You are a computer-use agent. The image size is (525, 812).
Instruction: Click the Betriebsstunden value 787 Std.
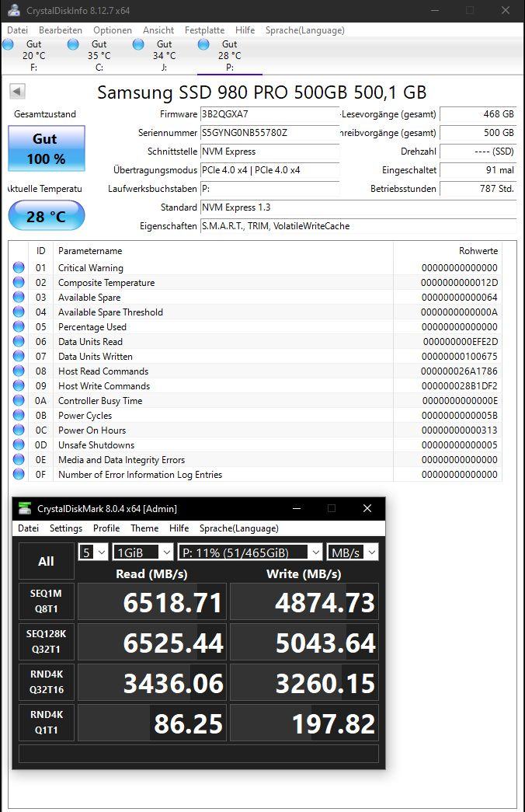(x=478, y=189)
